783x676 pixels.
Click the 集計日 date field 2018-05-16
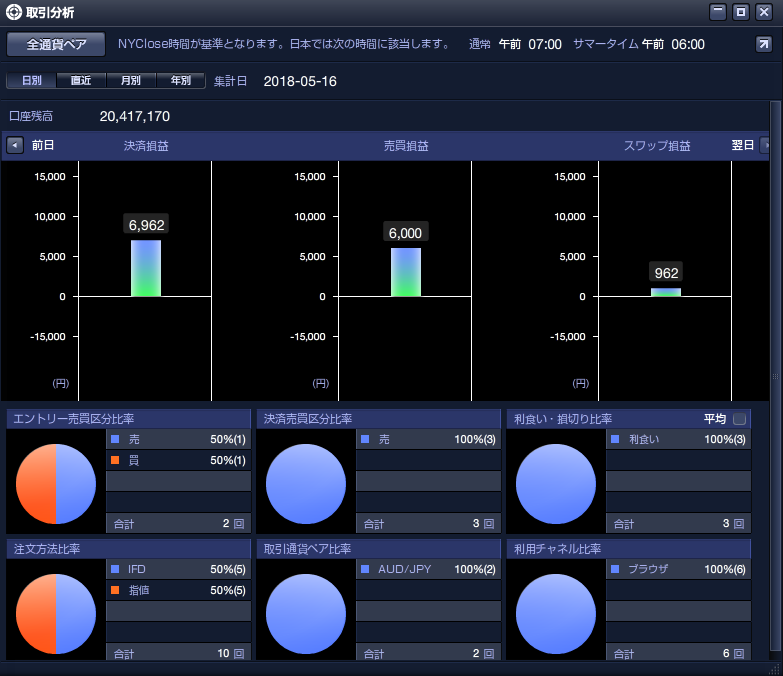point(300,81)
